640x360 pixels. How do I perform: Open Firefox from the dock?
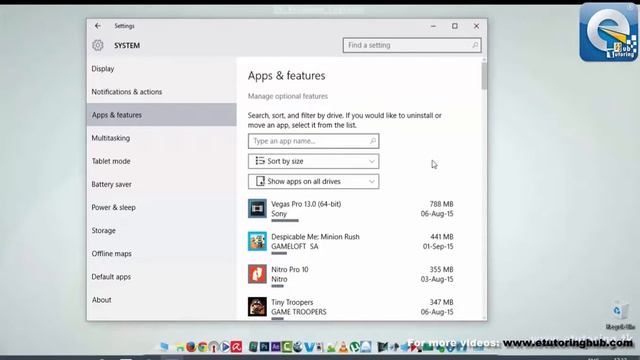pyautogui.click(x=191, y=347)
